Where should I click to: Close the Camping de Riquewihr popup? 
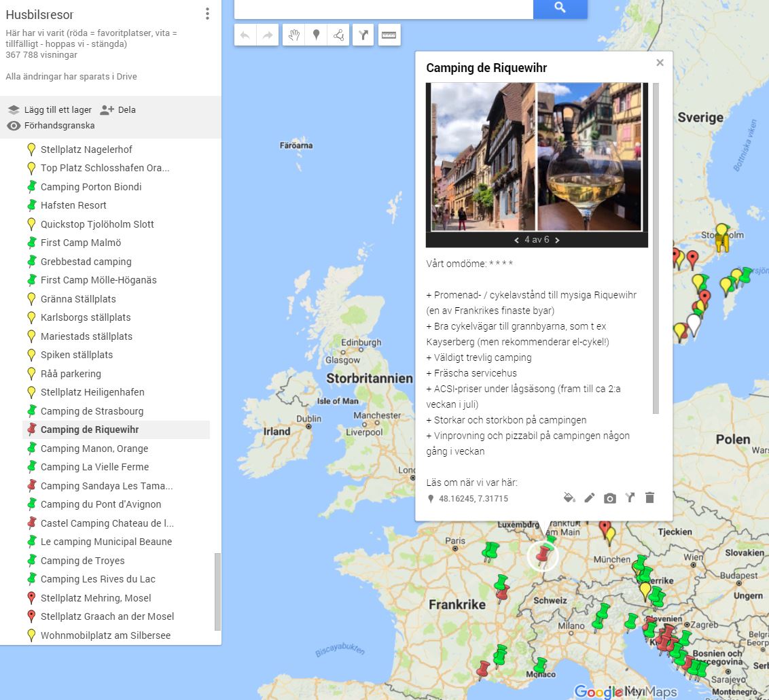point(660,63)
